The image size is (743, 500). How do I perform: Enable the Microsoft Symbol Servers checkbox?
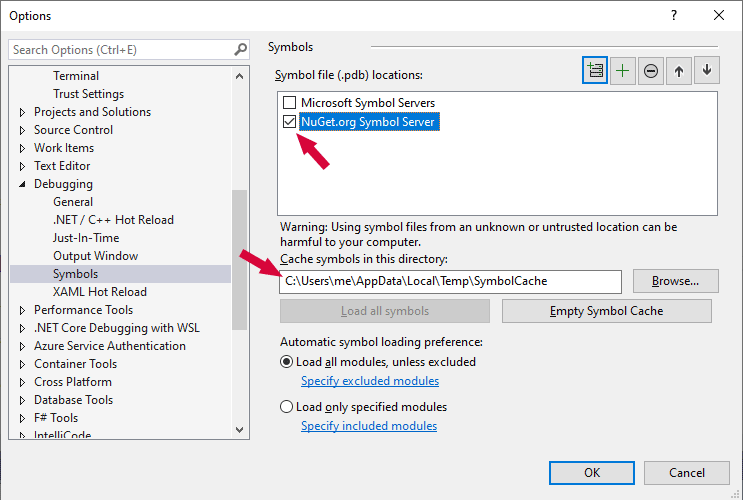pos(290,103)
